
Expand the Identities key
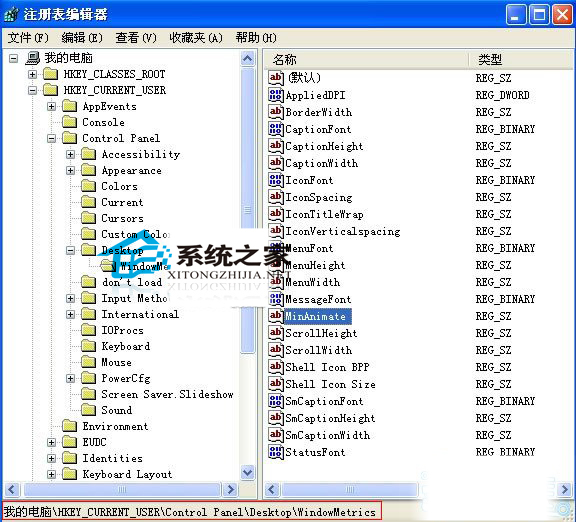[x=52, y=458]
